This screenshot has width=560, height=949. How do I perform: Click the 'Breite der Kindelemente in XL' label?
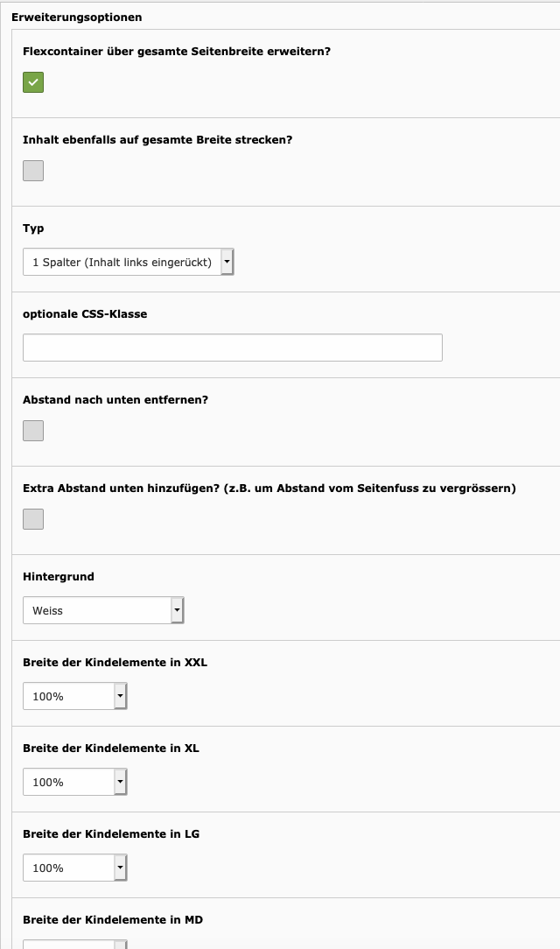(111, 749)
